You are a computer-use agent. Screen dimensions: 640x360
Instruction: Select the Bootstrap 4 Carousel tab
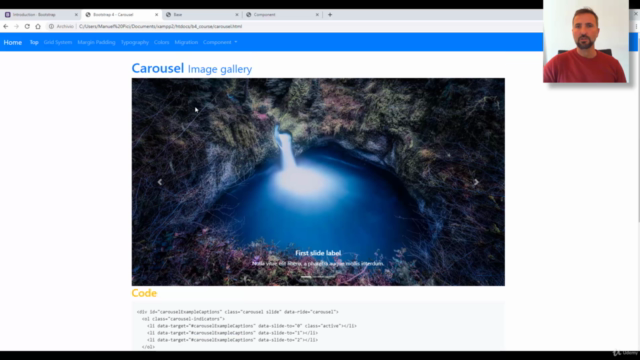[x=121, y=15]
